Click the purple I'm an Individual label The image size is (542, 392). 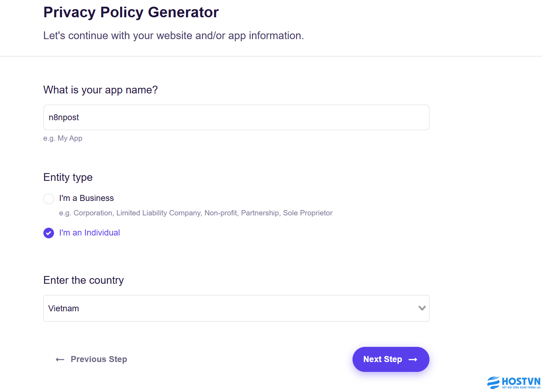[x=90, y=233]
